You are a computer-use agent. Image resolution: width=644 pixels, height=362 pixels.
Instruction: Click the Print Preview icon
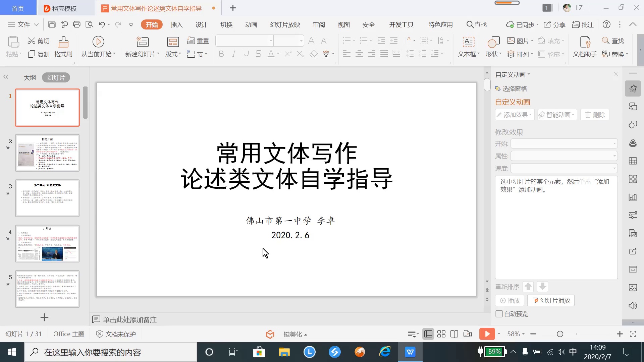(x=89, y=24)
